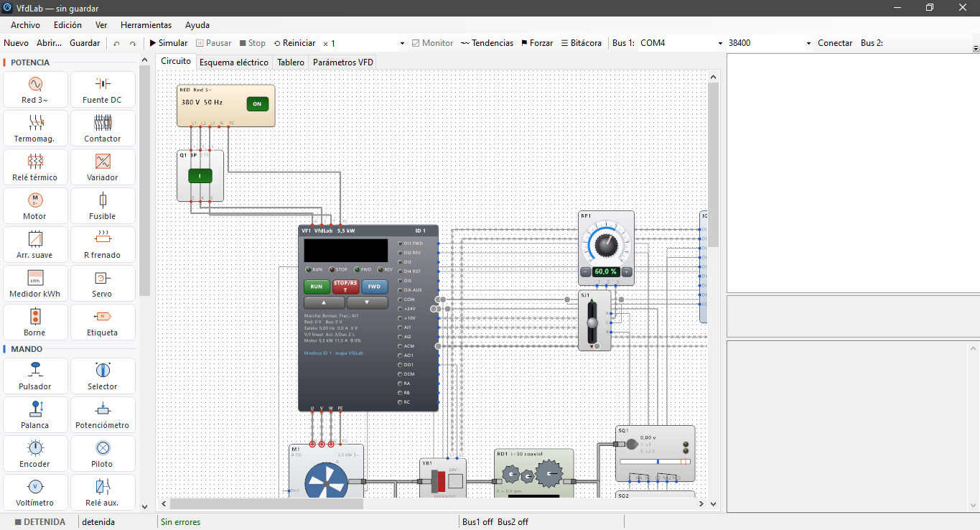The width and height of the screenshot is (980, 530).
Task: Click the RP1 potentiometer knob
Action: click(607, 244)
